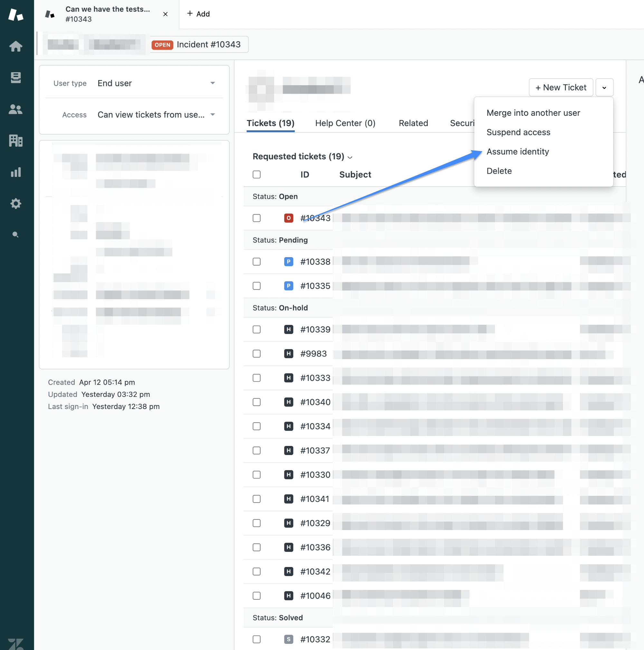
Task: Click the sidebar search magnifier icon
Action: click(15, 235)
